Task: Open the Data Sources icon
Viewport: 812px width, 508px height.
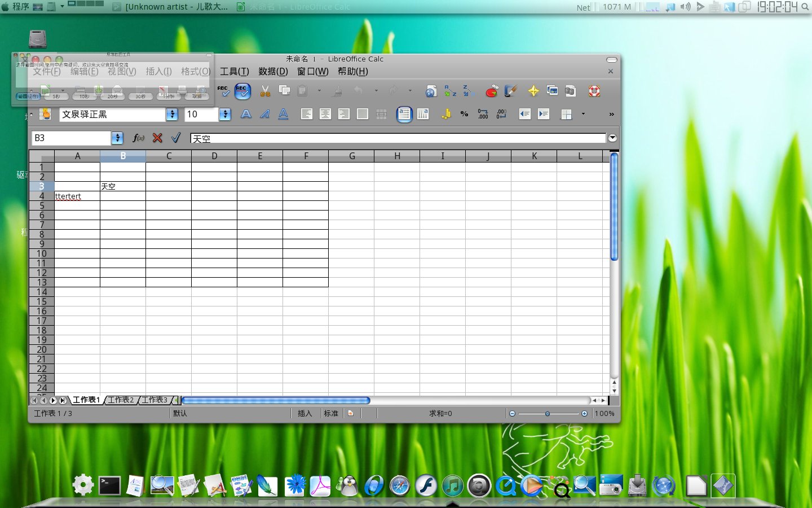Action: (x=570, y=91)
